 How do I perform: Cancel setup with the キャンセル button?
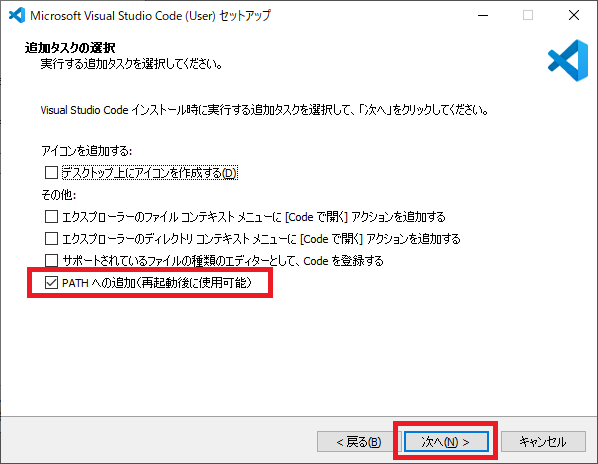point(543,442)
